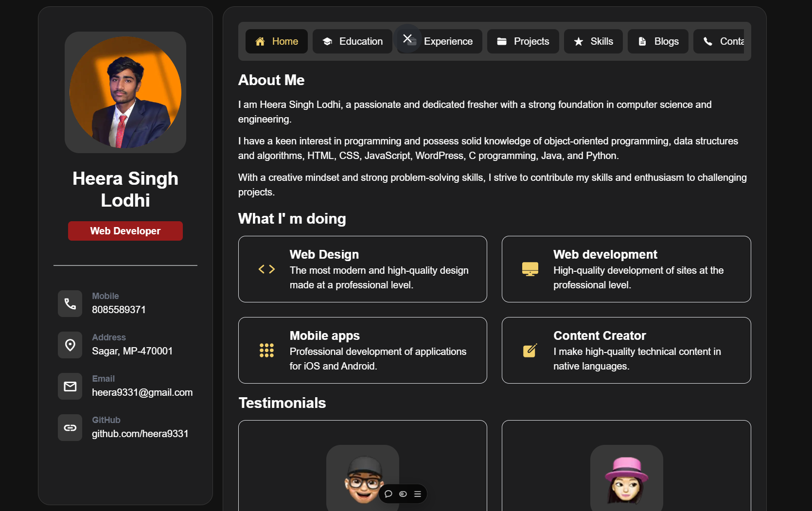The image size is (812, 511).
Task: Open the Blogs tab
Action: [x=657, y=41]
